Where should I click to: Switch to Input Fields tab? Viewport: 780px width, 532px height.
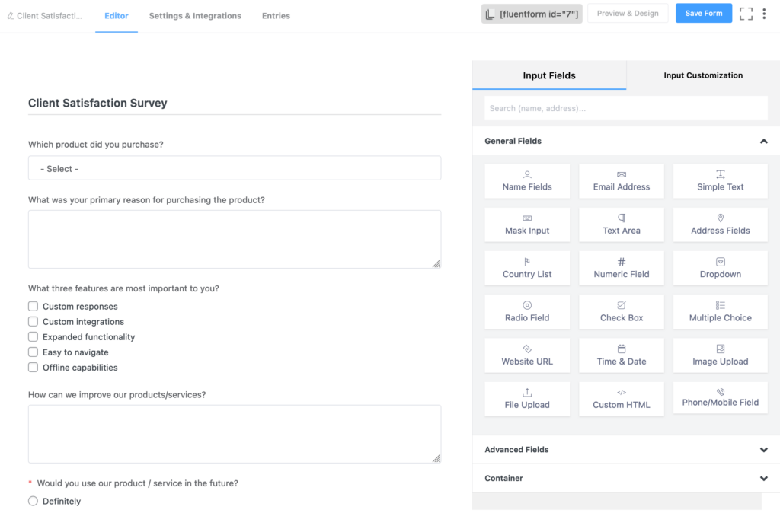point(549,75)
